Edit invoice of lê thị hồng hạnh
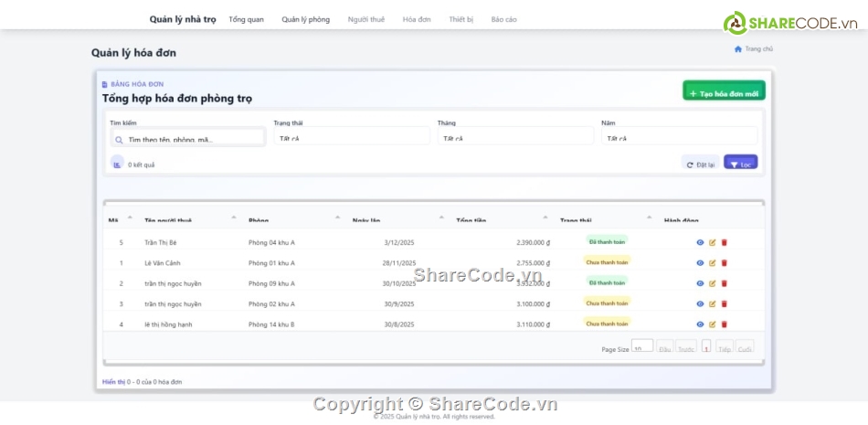Screen dimensions: 868x425 point(713,324)
